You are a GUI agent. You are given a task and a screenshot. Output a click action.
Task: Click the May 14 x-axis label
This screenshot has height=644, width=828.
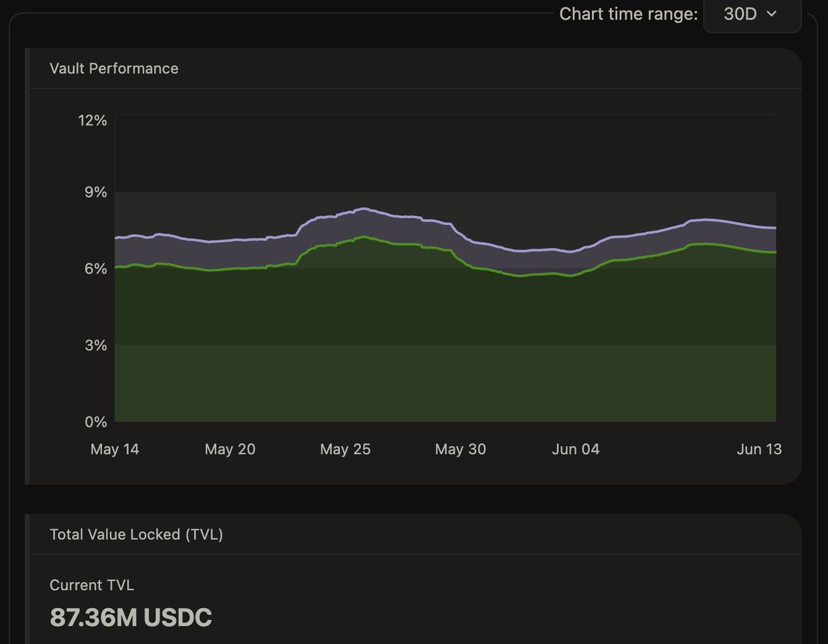click(x=115, y=449)
